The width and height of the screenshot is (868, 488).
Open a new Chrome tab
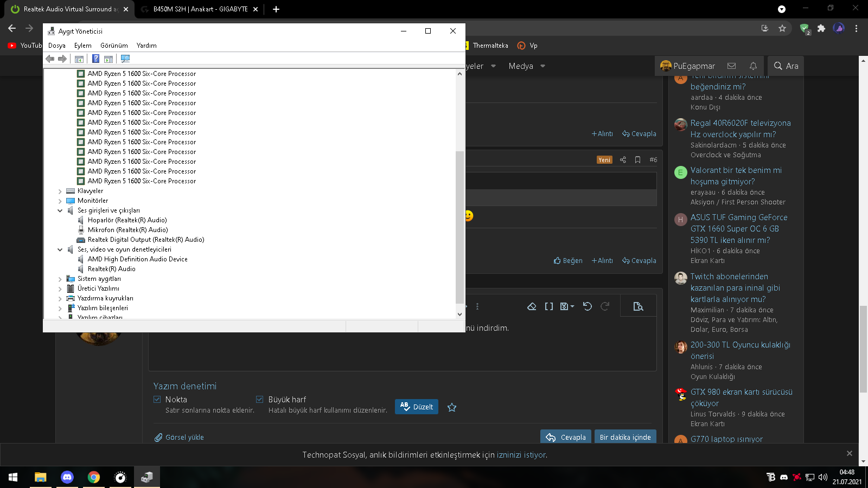click(276, 9)
